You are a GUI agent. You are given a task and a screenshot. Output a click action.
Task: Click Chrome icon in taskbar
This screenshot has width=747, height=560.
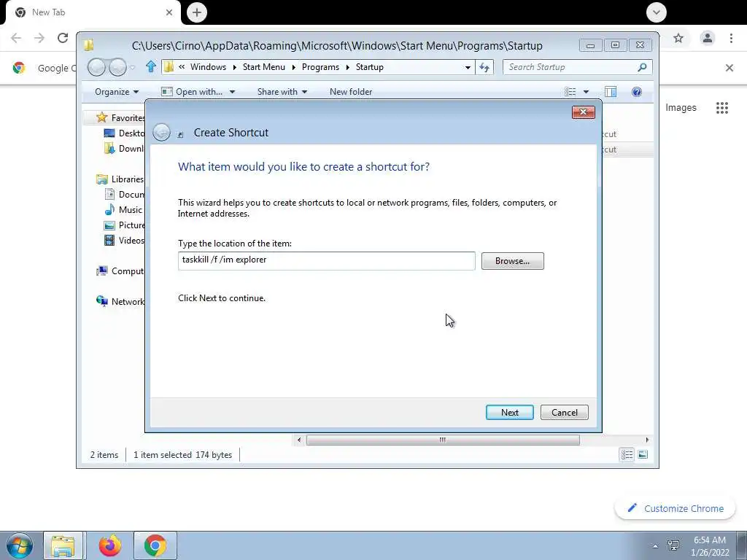(155, 545)
